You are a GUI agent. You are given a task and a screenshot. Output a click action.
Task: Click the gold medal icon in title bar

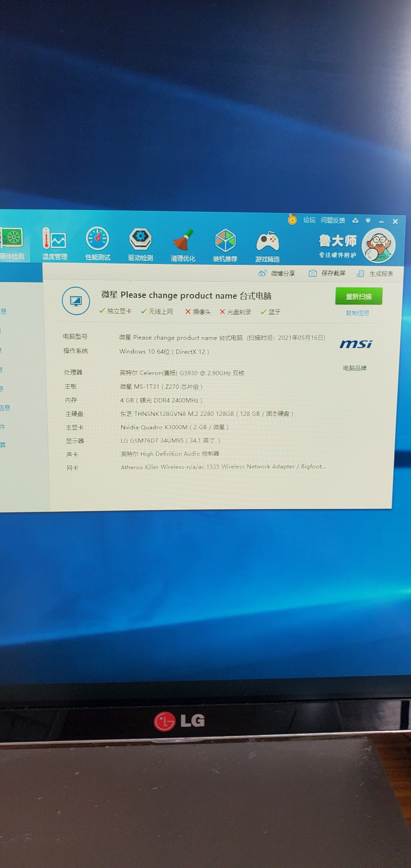(293, 220)
